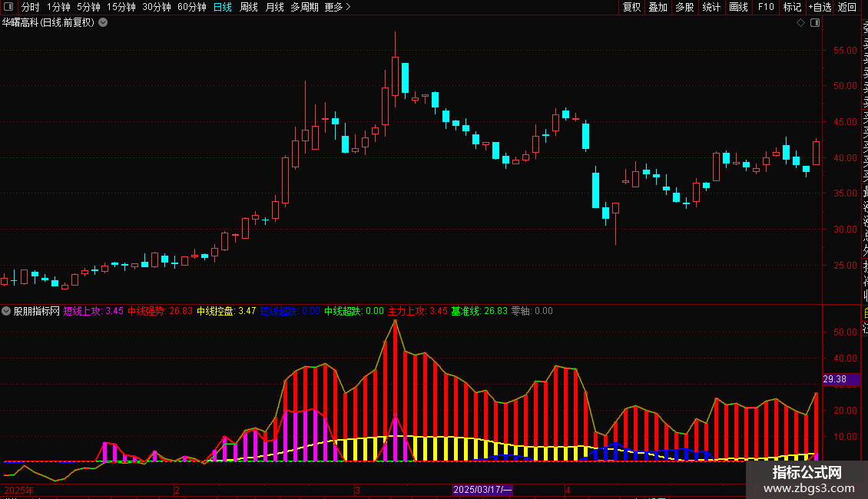This screenshot has width=868, height=499.
Task: Click the 2025/03/17/一 date marker
Action: [x=482, y=490]
